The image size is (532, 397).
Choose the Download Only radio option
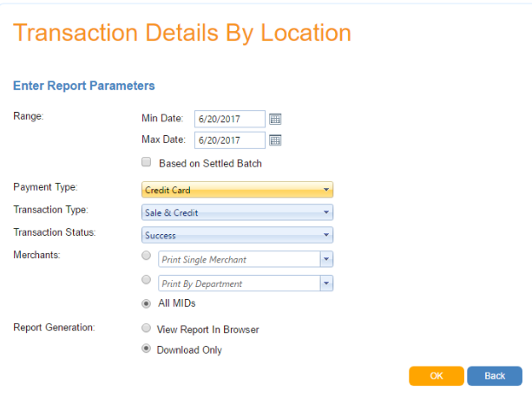coord(146,349)
